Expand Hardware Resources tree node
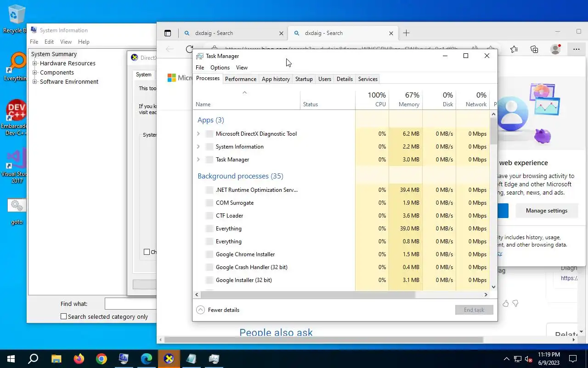Image resolution: width=588 pixels, height=368 pixels. (35, 63)
